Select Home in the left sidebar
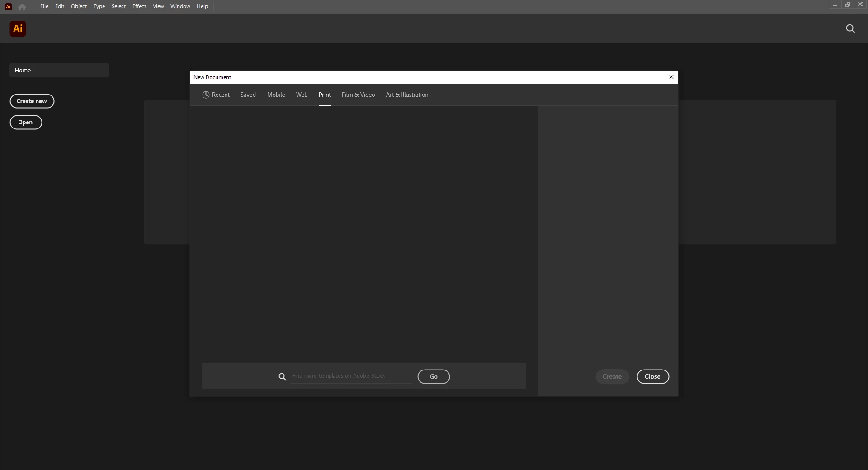Image resolution: width=868 pixels, height=470 pixels. click(x=59, y=70)
